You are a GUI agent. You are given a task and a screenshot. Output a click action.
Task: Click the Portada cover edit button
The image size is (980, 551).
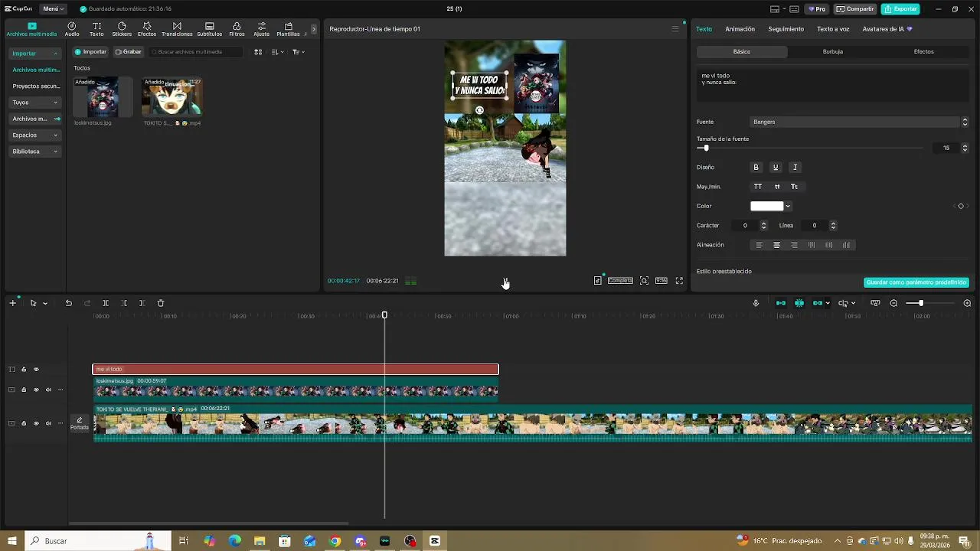[80, 423]
